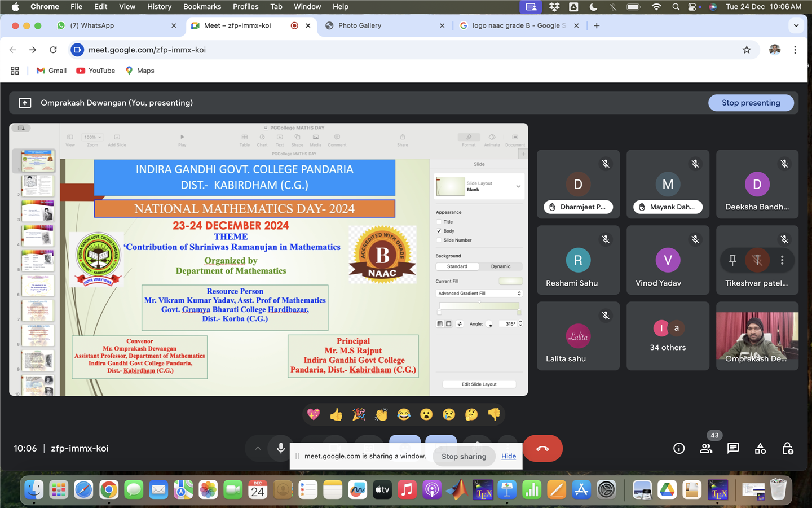This screenshot has height=508, width=812.
Task: Enable Slide Number checkbox in Keynote
Action: (439, 240)
